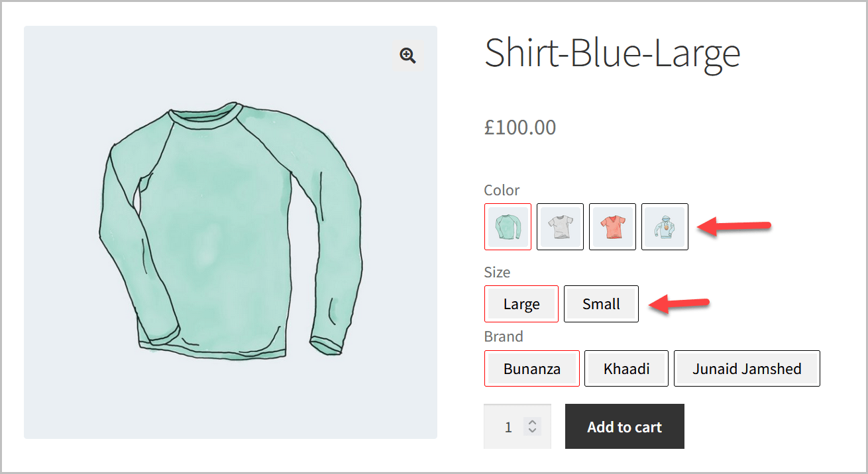
Task: Click the large green shirt product image
Action: 230,232
